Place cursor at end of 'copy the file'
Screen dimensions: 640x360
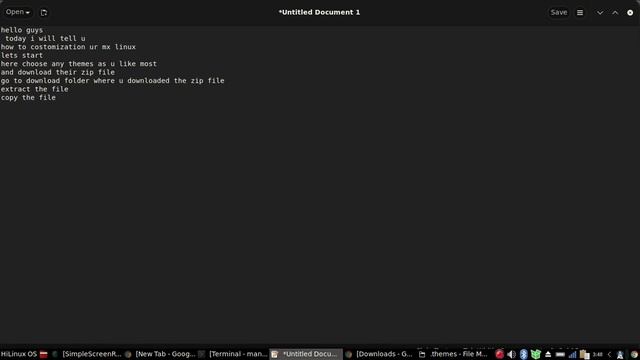pyautogui.click(x=56, y=98)
